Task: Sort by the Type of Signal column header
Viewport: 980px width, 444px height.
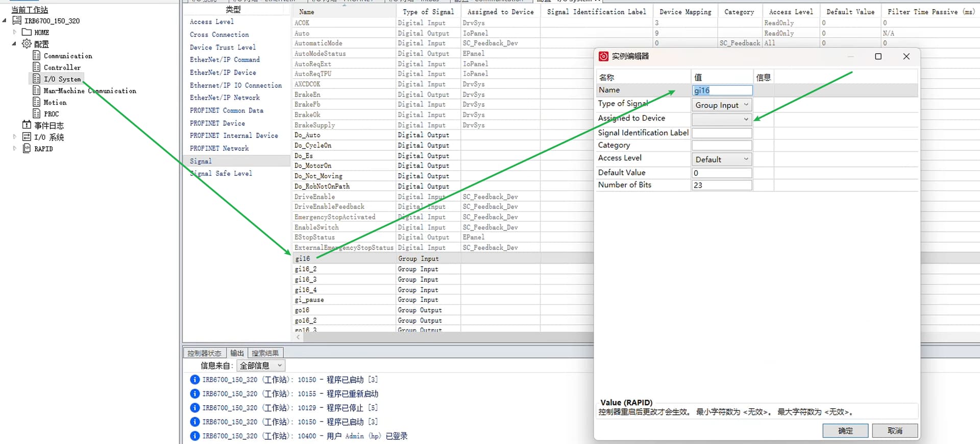Action: point(428,12)
